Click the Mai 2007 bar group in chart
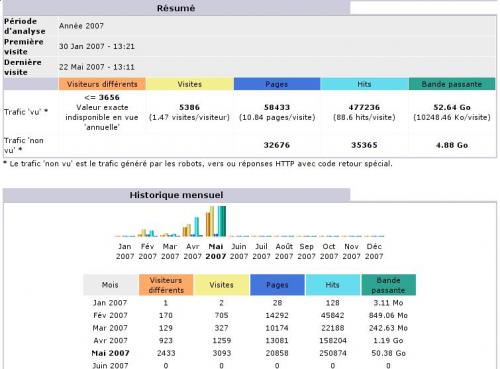 click(216, 221)
